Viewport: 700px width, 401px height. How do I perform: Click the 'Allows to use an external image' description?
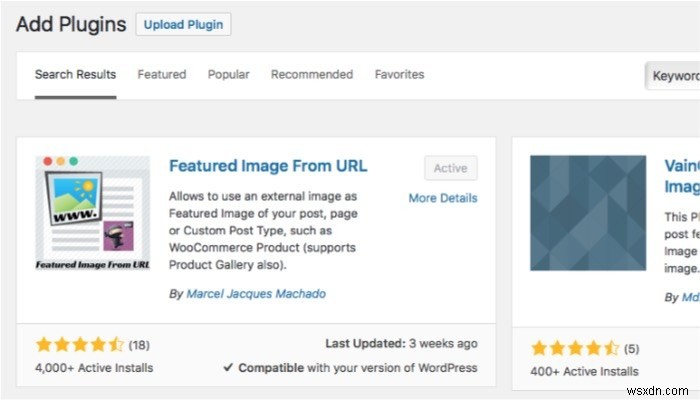pyautogui.click(x=263, y=230)
